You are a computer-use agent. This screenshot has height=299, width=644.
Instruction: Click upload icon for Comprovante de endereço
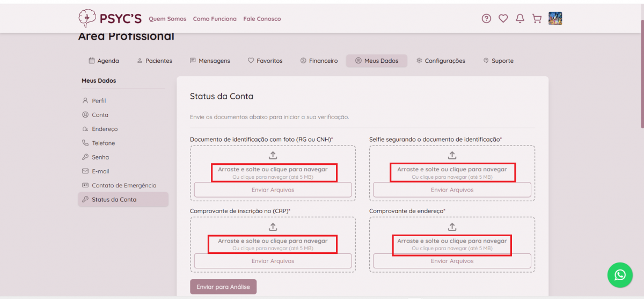(452, 227)
